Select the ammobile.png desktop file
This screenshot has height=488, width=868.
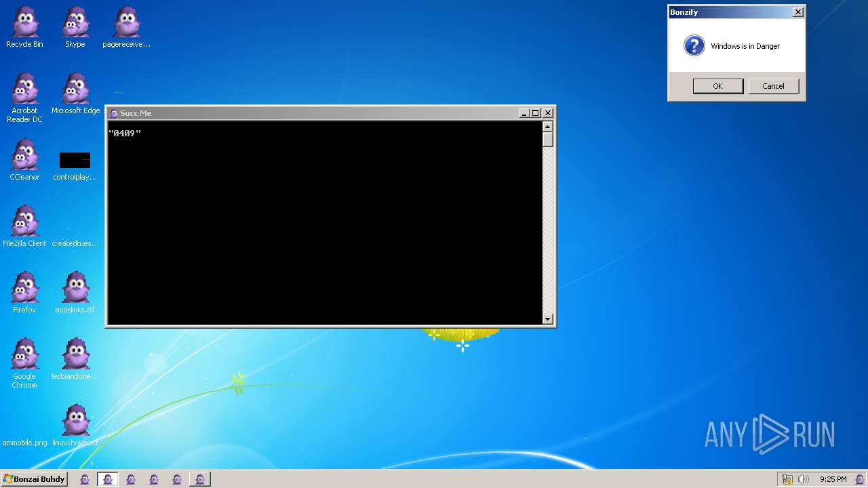coord(24,442)
